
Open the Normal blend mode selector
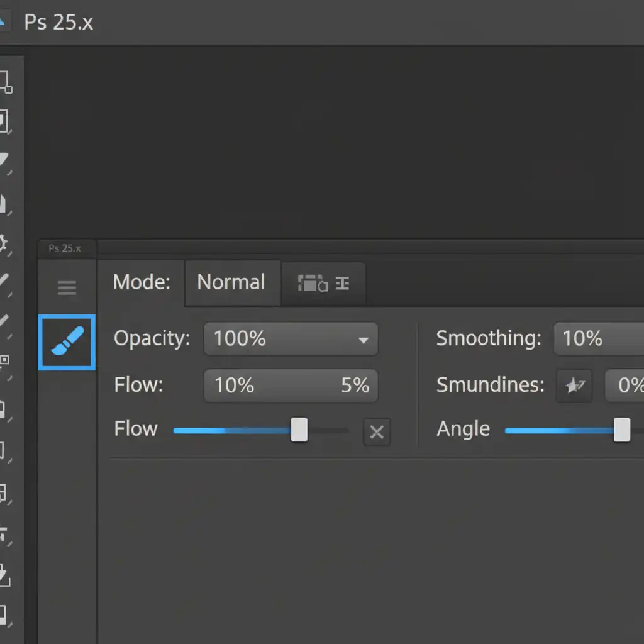tap(231, 282)
